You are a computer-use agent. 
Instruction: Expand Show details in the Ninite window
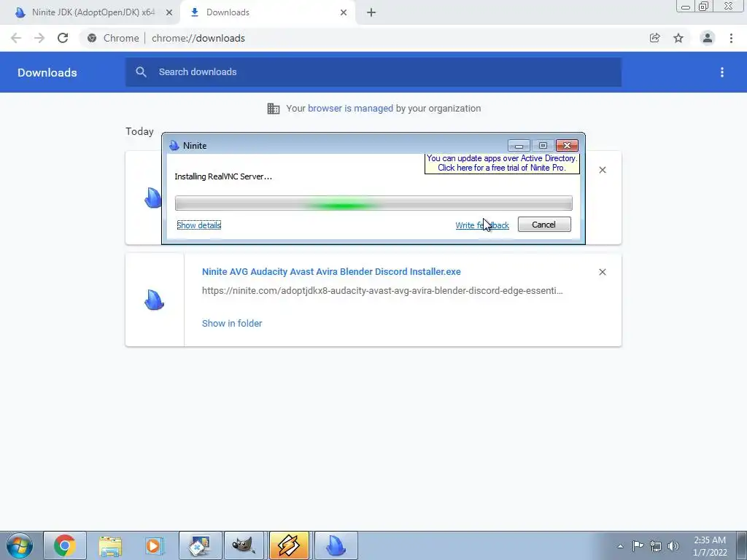point(198,225)
